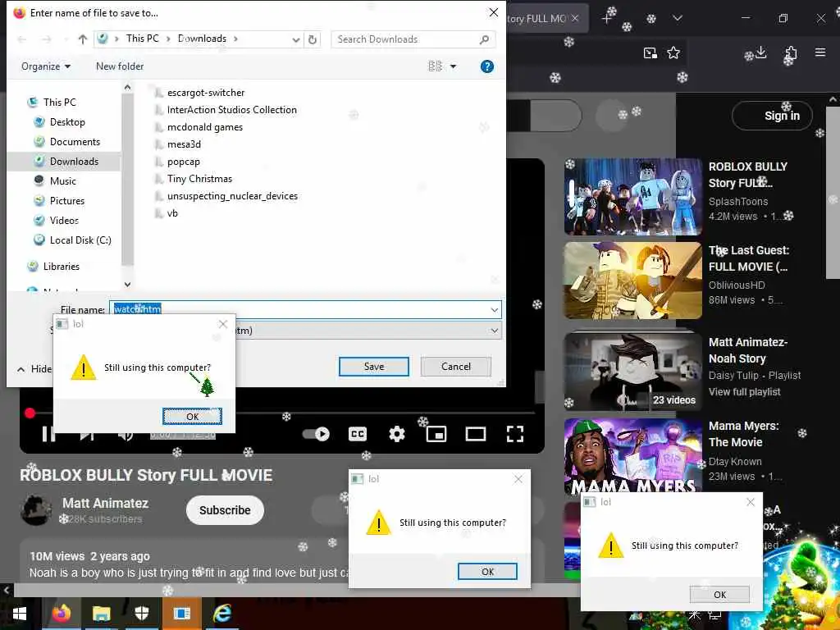This screenshot has height=630, width=840.
Task: Click the Search Downloads field
Action: click(x=413, y=39)
